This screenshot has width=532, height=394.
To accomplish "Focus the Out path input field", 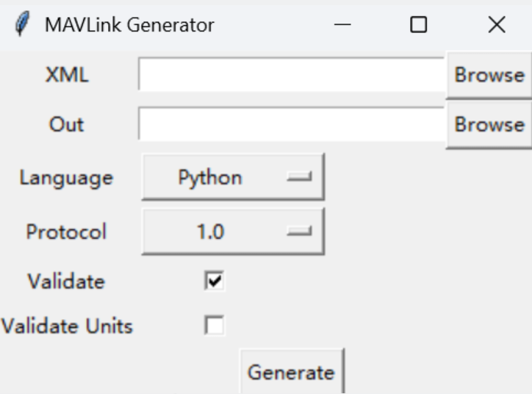I will 292,124.
